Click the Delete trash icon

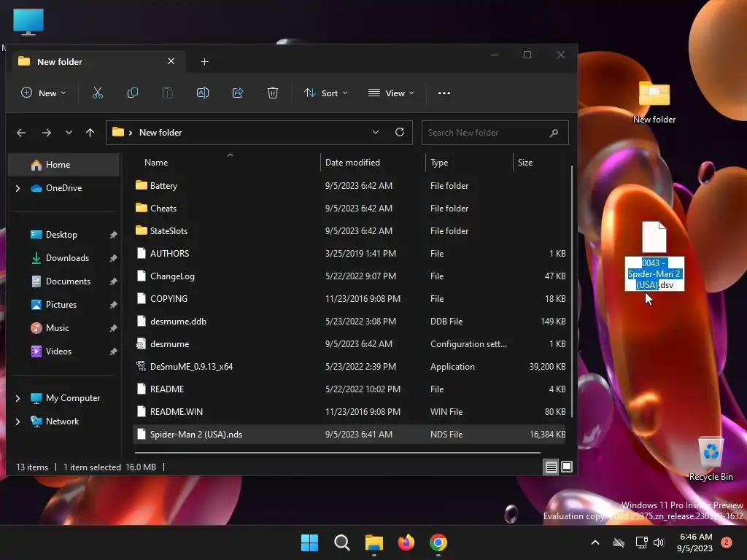coord(273,93)
